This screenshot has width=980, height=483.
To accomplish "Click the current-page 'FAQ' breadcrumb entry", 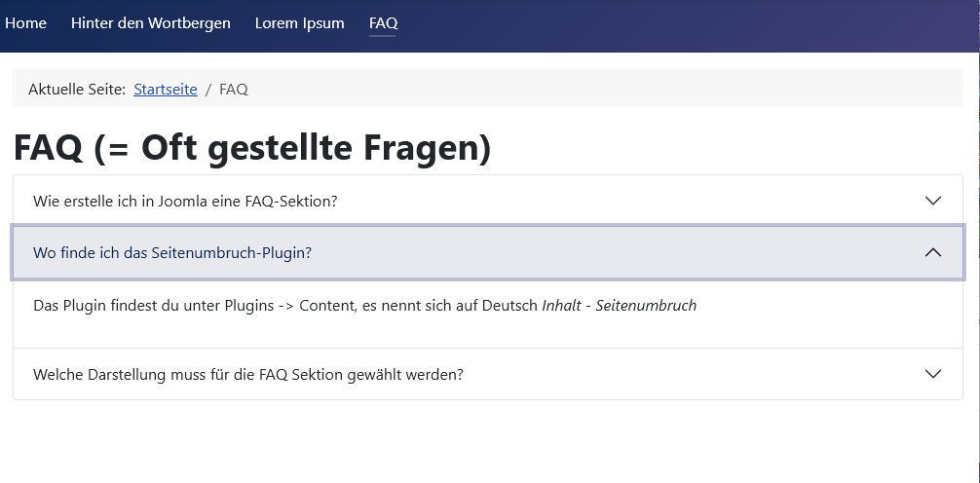I will pos(234,90).
